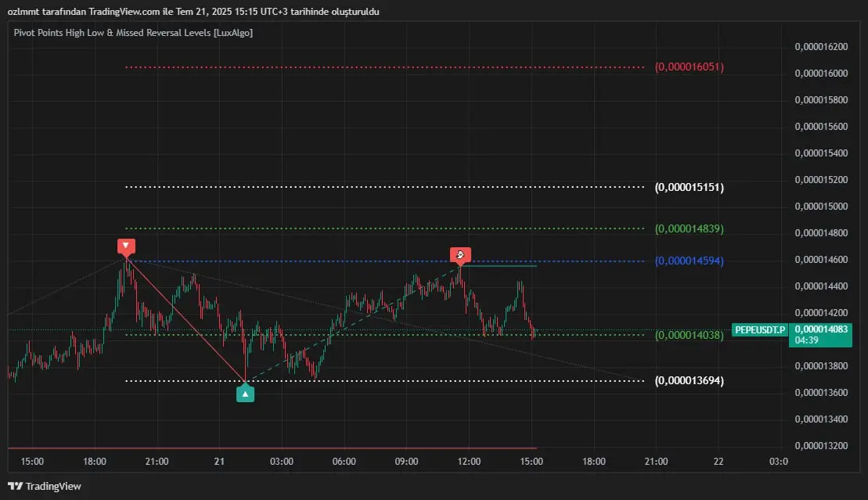Click the date label 22 on time axis
Image resolution: width=868 pixels, height=500 pixels.
click(x=719, y=461)
